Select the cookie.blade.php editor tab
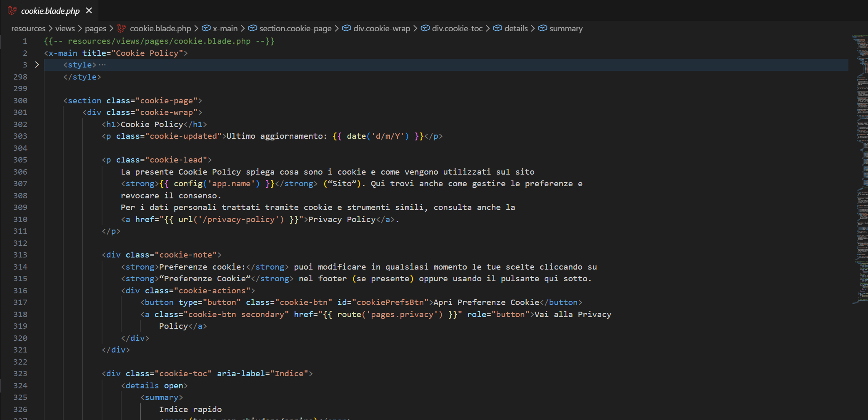 (50, 11)
